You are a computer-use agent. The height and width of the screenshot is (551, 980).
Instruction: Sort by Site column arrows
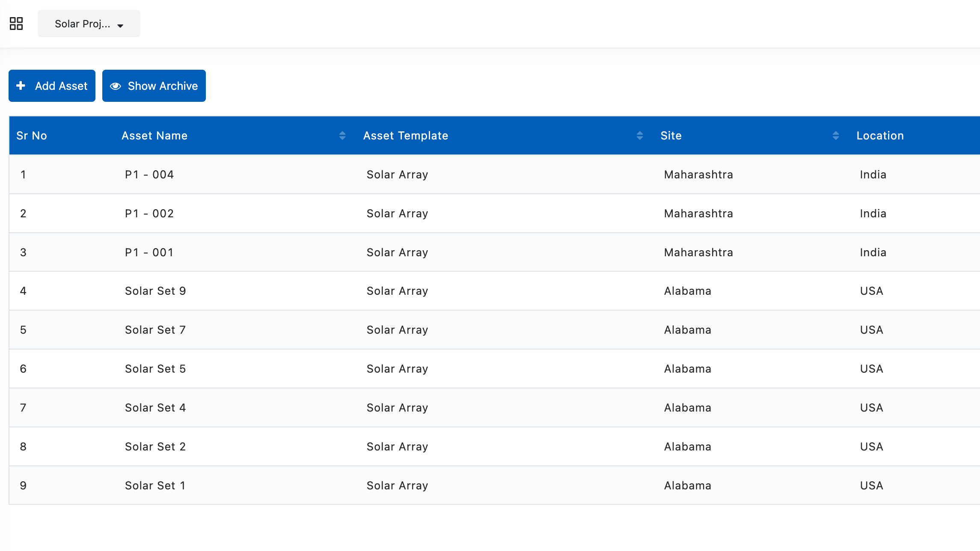point(836,136)
